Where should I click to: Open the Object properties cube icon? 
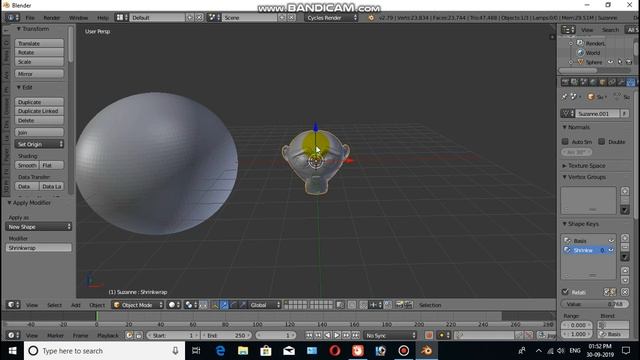click(603, 82)
